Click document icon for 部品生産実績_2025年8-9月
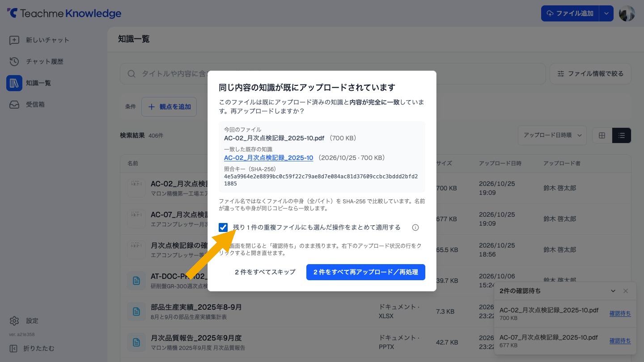The height and width of the screenshot is (362, 644). coord(136,311)
